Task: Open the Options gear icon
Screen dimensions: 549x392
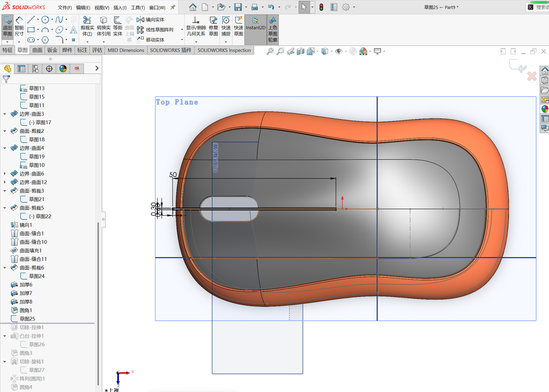Action: (x=346, y=7)
